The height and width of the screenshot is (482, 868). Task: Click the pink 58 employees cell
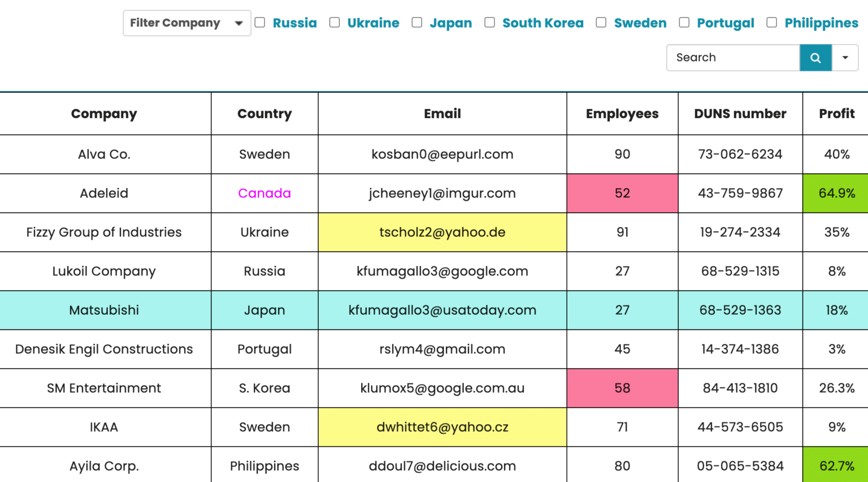pyautogui.click(x=622, y=388)
